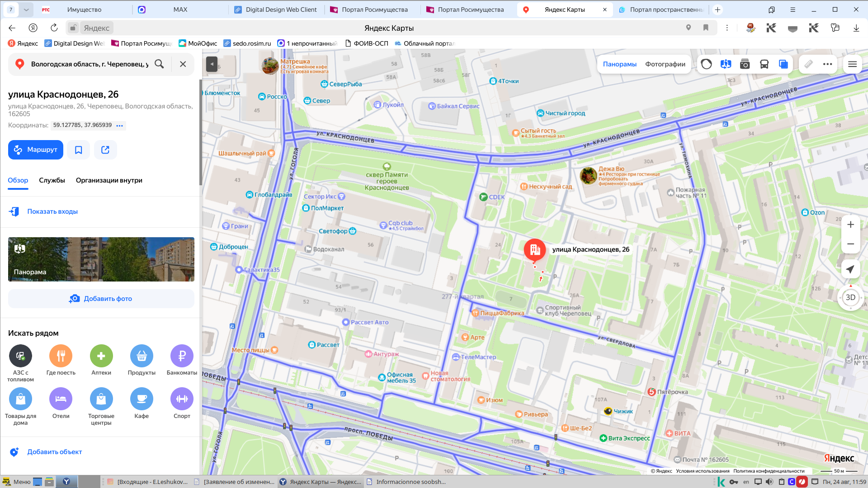The image size is (868, 488).
Task: Expand the coordinates options dots
Action: (x=119, y=126)
